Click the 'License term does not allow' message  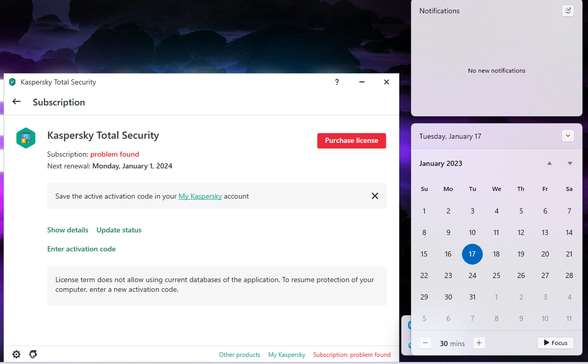tap(217, 286)
